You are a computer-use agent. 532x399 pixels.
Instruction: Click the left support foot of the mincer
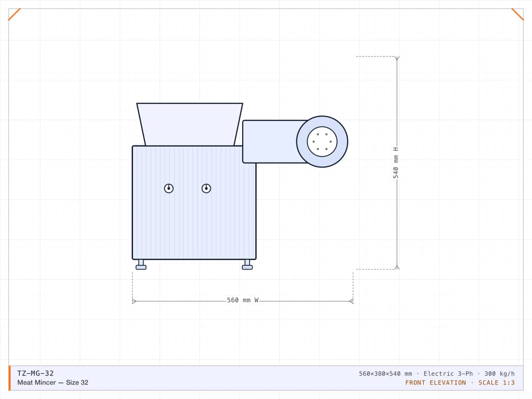(x=141, y=265)
